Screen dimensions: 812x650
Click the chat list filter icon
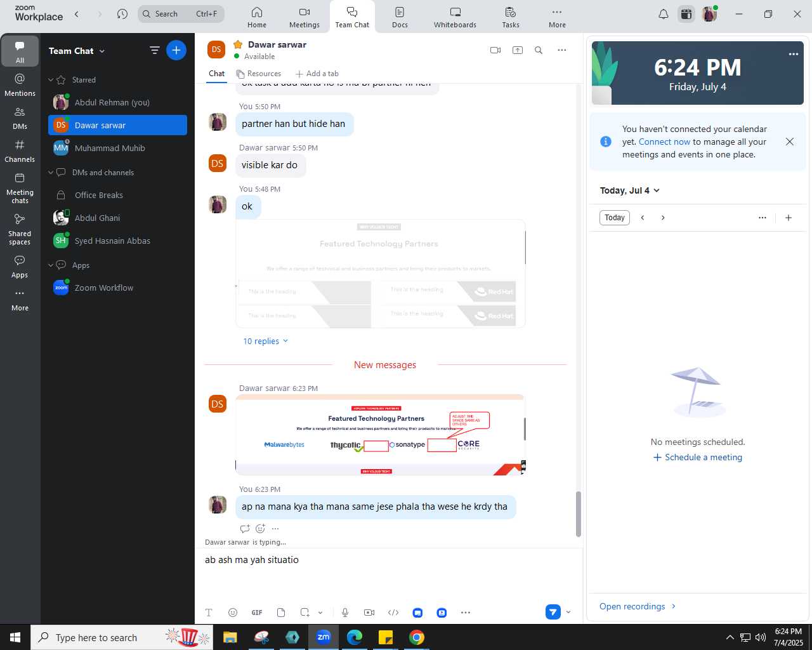click(154, 50)
